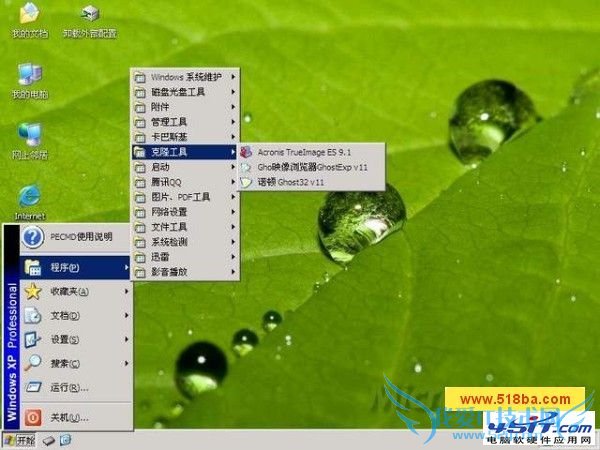600x450 pixels.
Task: Click the 程序 menu icon
Action: [x=33, y=267]
